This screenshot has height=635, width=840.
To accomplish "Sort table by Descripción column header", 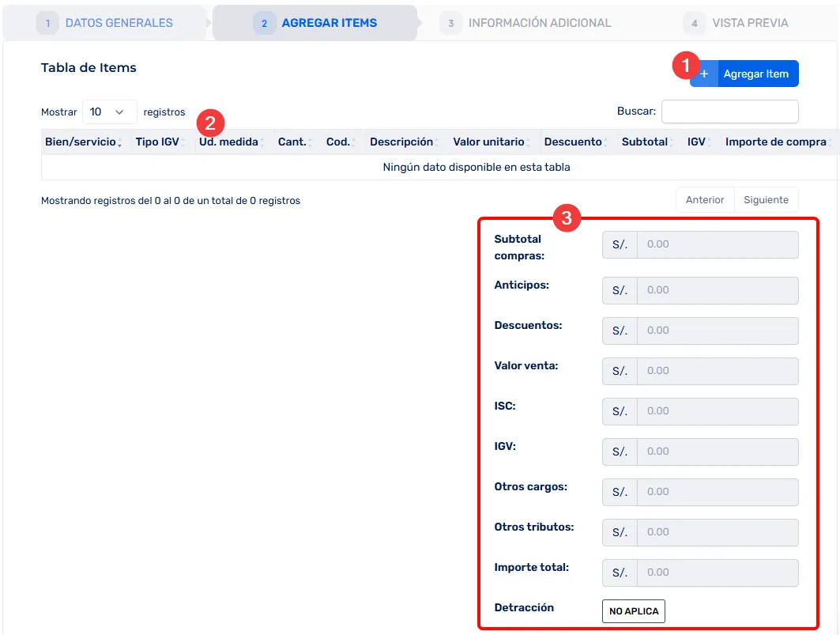I will 401,142.
